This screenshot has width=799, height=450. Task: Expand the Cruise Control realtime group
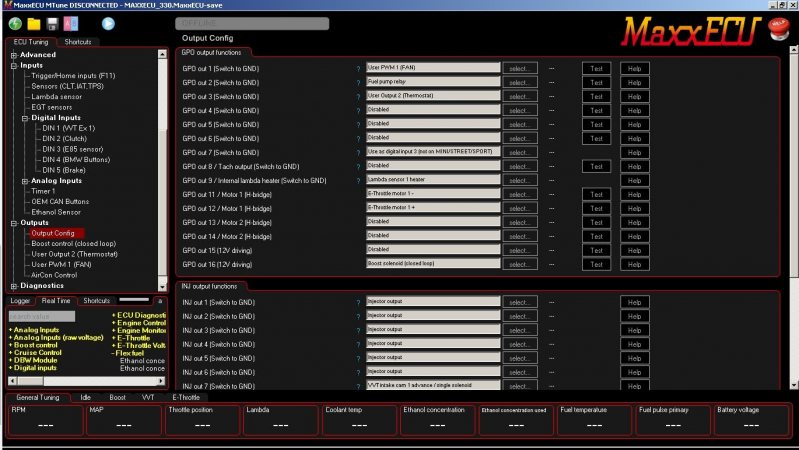pyautogui.click(x=10, y=353)
